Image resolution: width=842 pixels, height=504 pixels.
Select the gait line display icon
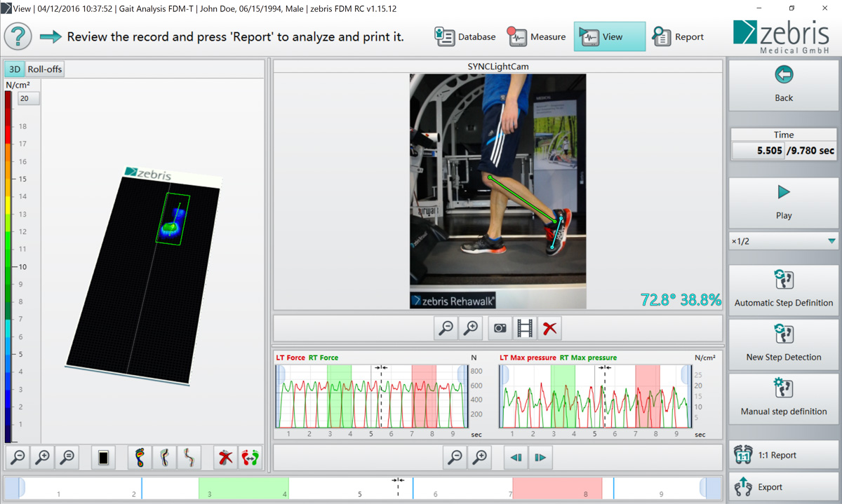(187, 457)
